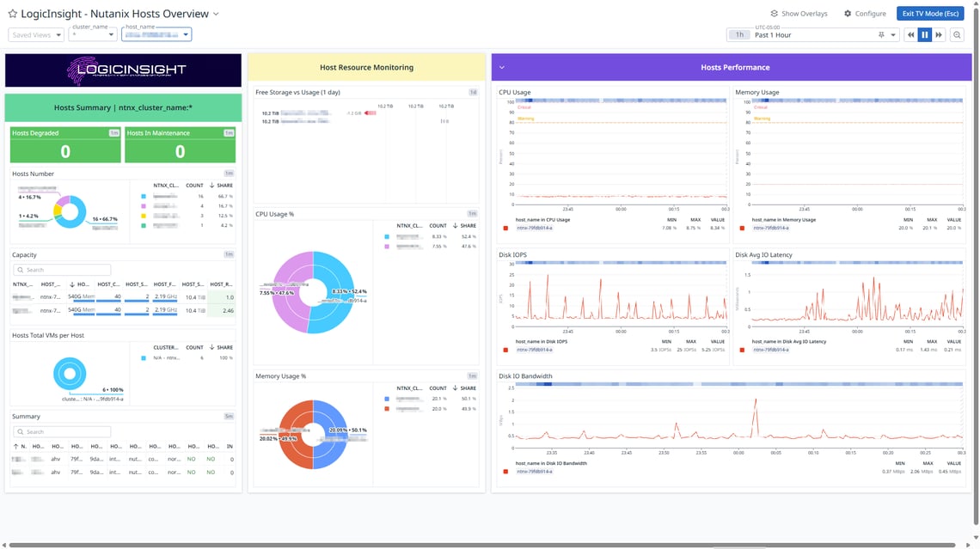Click green legend swatch in Hosts Number
The width and height of the screenshot is (980, 549).
pos(143,225)
